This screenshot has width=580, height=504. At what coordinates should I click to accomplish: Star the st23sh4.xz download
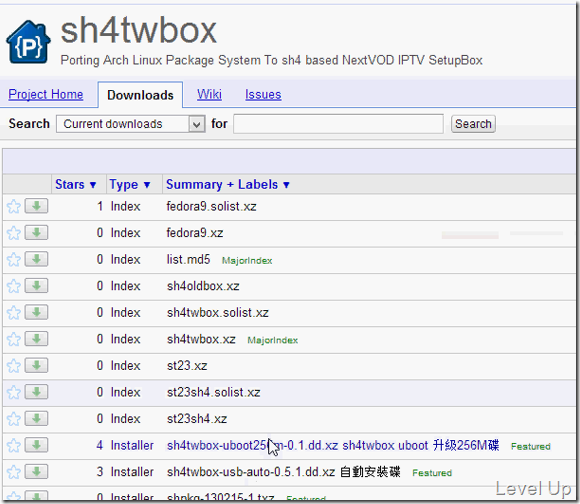tap(14, 419)
